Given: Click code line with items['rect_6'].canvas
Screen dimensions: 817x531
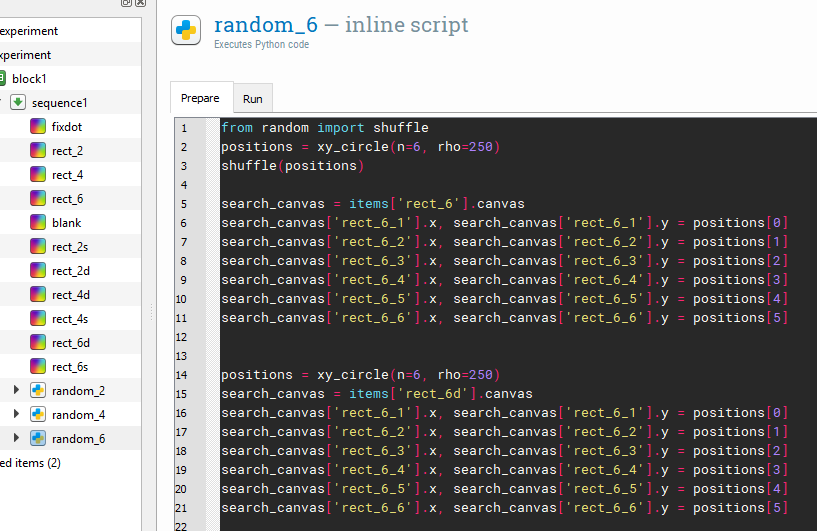Looking at the screenshot, I should click(373, 204).
